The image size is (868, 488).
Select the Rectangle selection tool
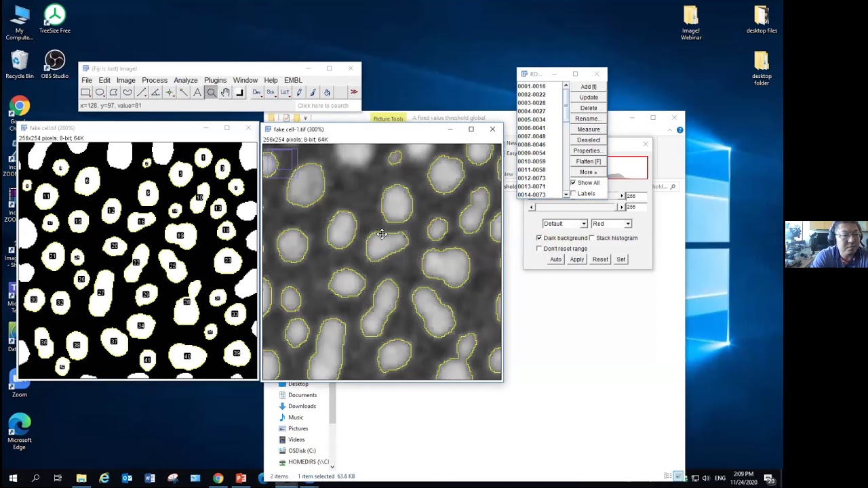86,92
